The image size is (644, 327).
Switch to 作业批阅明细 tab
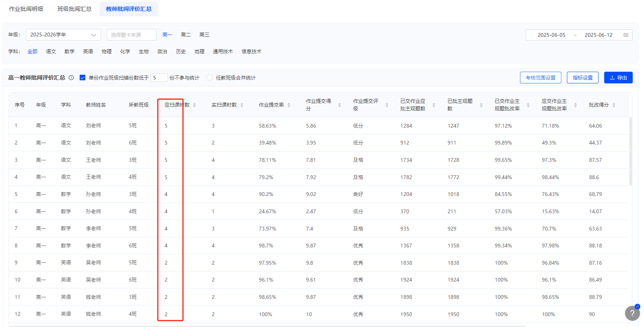point(26,9)
